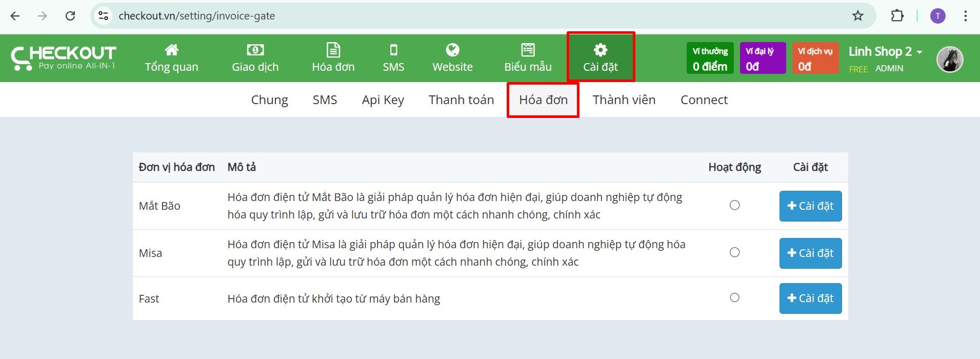Screen dimensions: 980x359
Task: Enable Misa invoice provider
Action: point(734,252)
